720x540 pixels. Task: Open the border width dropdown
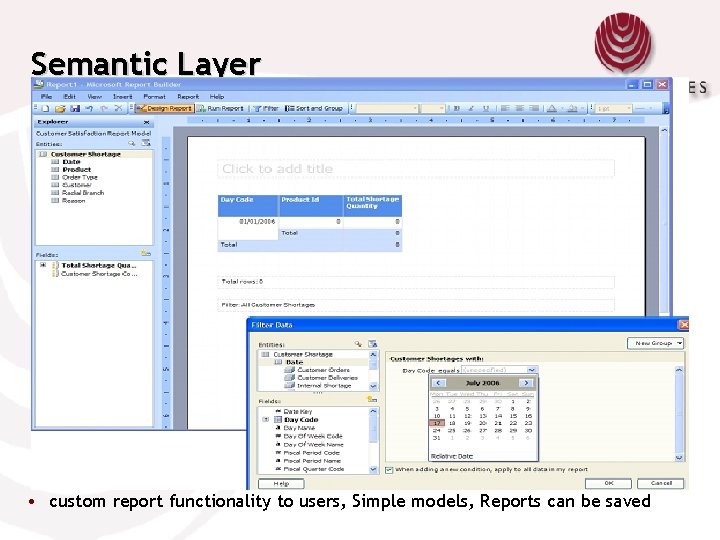(629, 109)
